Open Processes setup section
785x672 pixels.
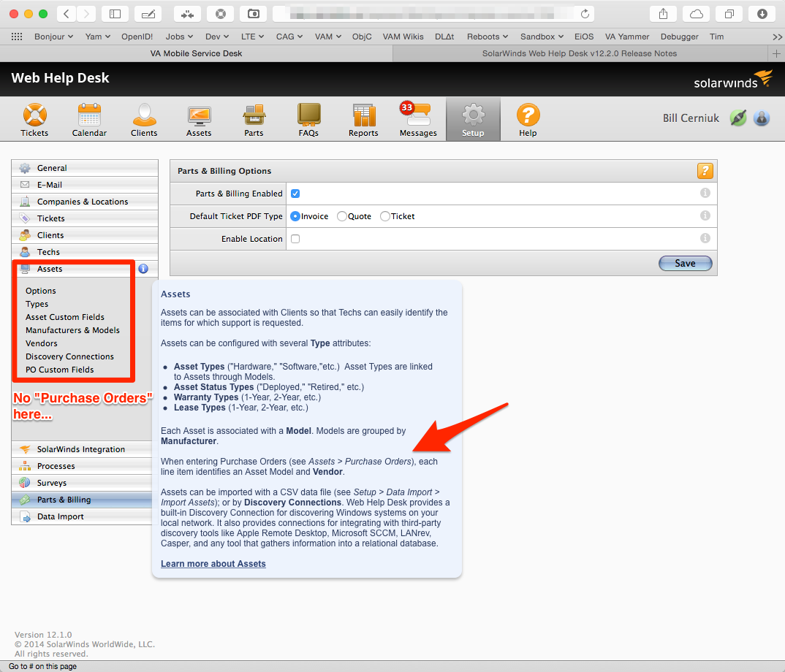pos(82,466)
